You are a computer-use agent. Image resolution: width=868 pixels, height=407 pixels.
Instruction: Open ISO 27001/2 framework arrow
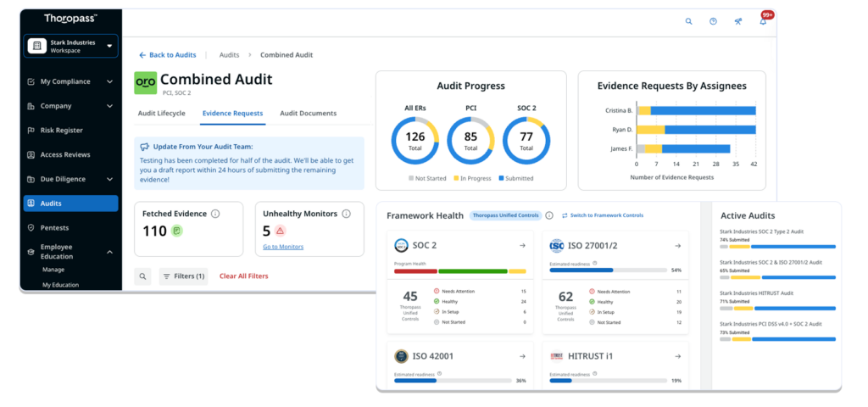tap(677, 246)
